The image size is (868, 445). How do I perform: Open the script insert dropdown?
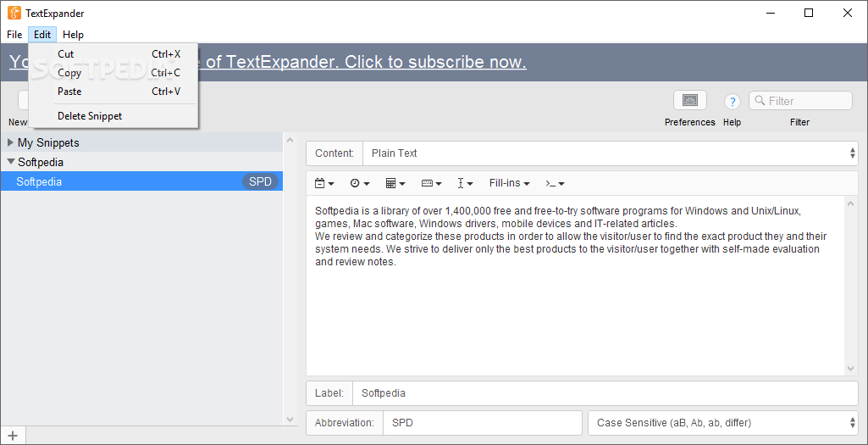[555, 183]
